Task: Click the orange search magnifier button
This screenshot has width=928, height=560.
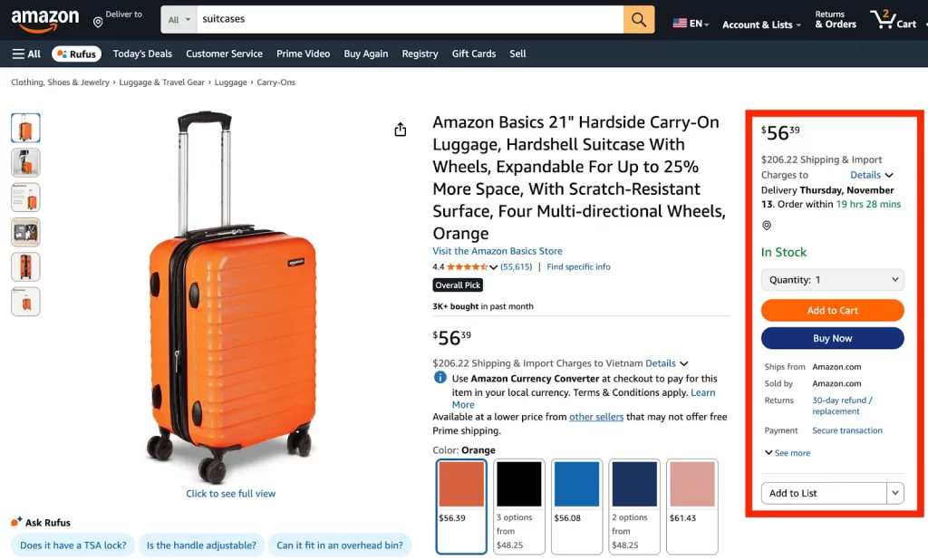Action: click(638, 19)
